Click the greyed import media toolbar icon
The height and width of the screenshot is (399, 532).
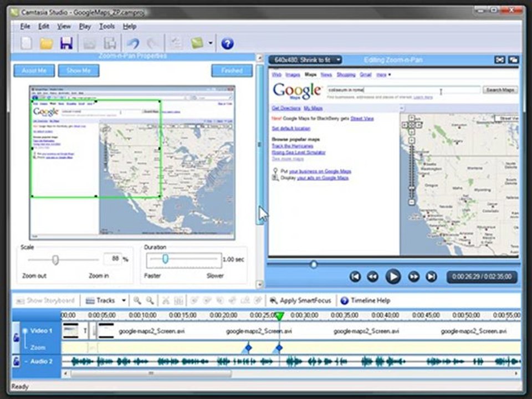coord(90,43)
